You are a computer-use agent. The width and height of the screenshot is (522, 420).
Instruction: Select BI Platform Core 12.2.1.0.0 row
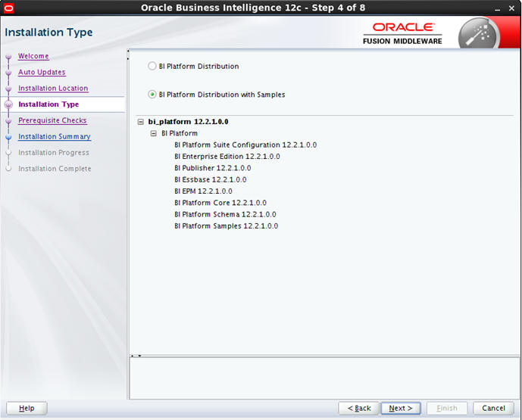220,203
